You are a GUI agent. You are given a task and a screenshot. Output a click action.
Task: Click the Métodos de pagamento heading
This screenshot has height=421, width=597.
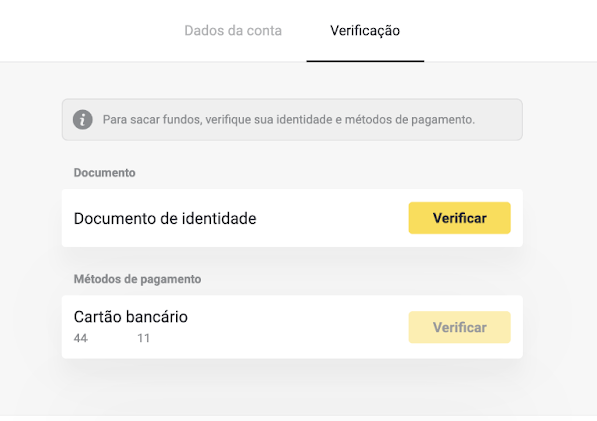tap(137, 279)
